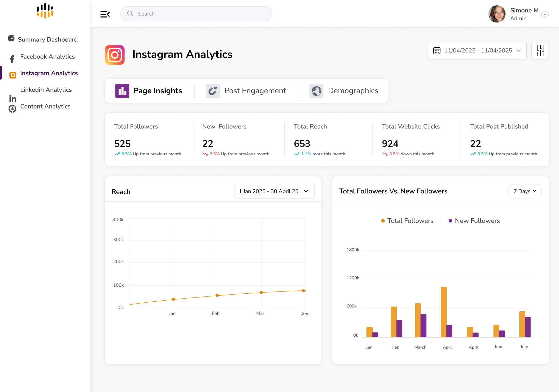Click the Instagram icon in the sidebar
This screenshot has height=392, width=559.
[x=13, y=75]
